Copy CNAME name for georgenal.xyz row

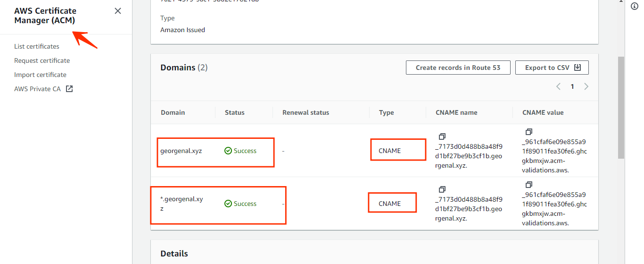click(x=442, y=136)
